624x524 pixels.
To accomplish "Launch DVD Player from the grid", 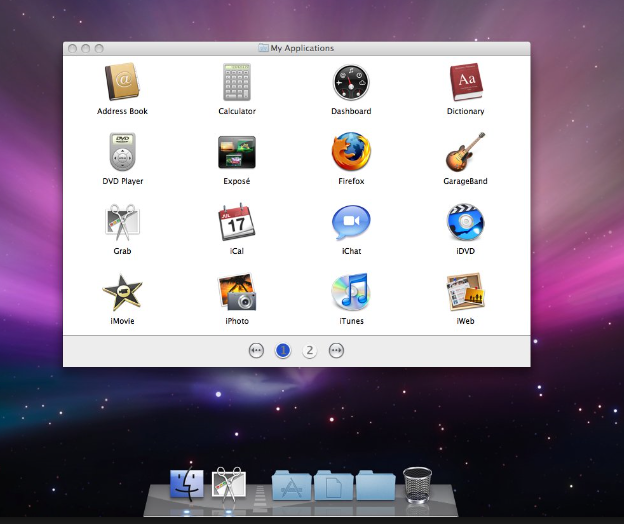I will point(123,152).
